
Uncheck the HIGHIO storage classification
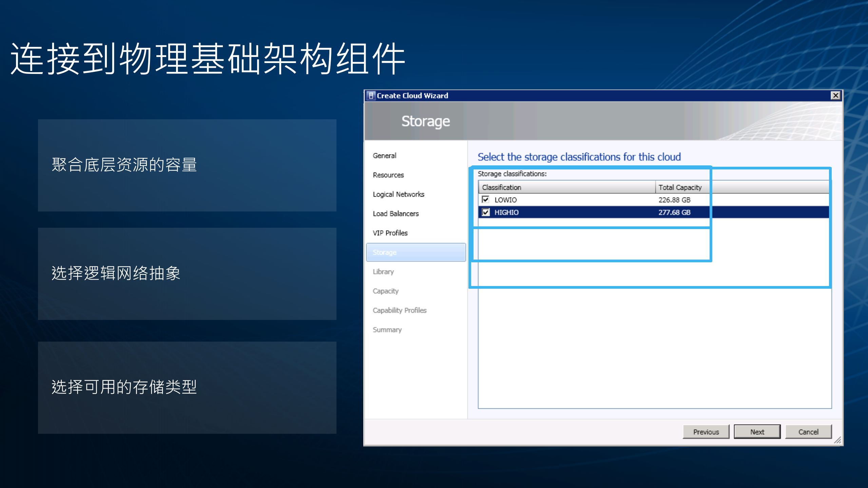[x=485, y=212]
